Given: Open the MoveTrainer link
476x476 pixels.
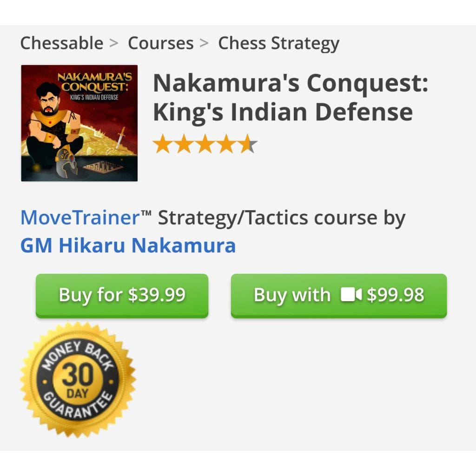Looking at the screenshot, I should pos(80,218).
